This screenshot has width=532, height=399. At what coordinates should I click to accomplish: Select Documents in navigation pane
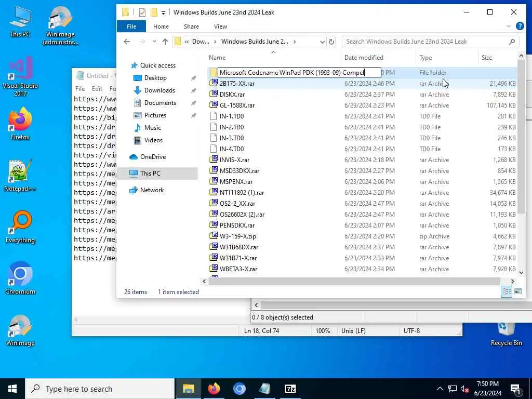(160, 103)
